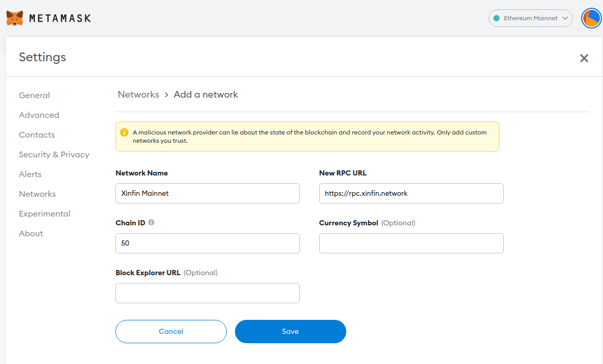Open the Networks breadcrumb link
Viewport: 603px width, 364px height.
click(138, 94)
